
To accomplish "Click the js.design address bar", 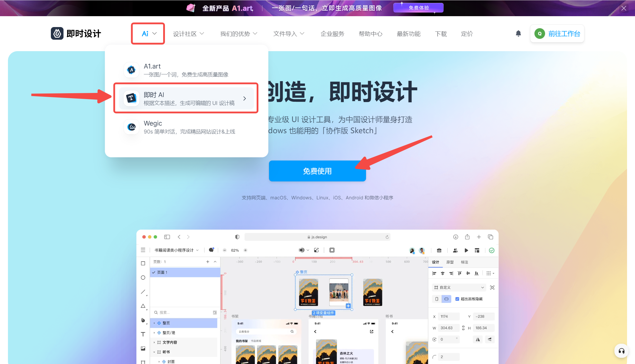I will tap(317, 237).
